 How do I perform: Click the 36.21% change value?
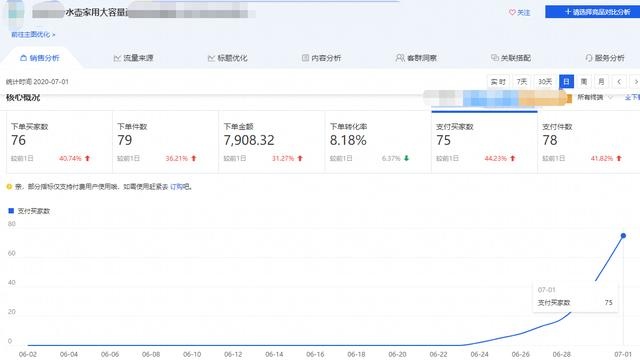pyautogui.click(x=176, y=158)
